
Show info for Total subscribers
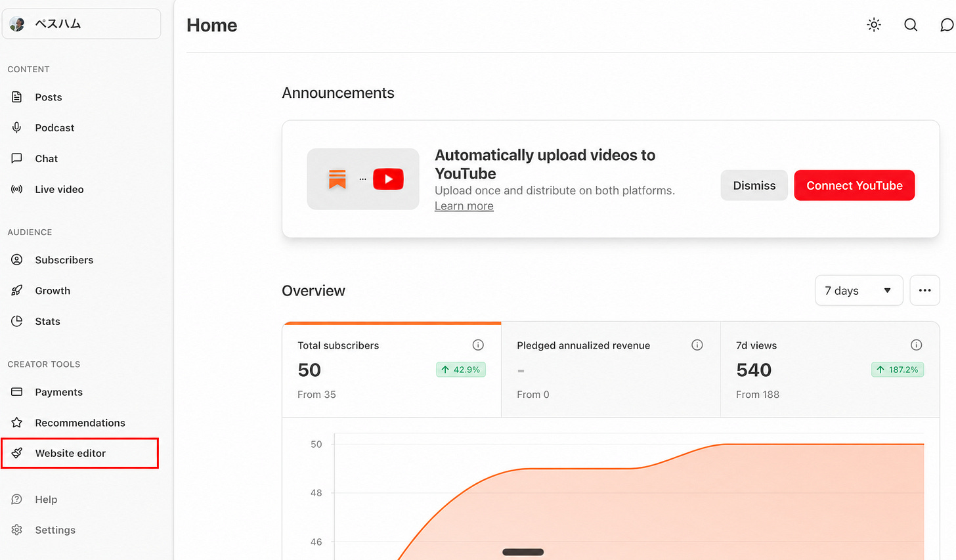click(478, 345)
